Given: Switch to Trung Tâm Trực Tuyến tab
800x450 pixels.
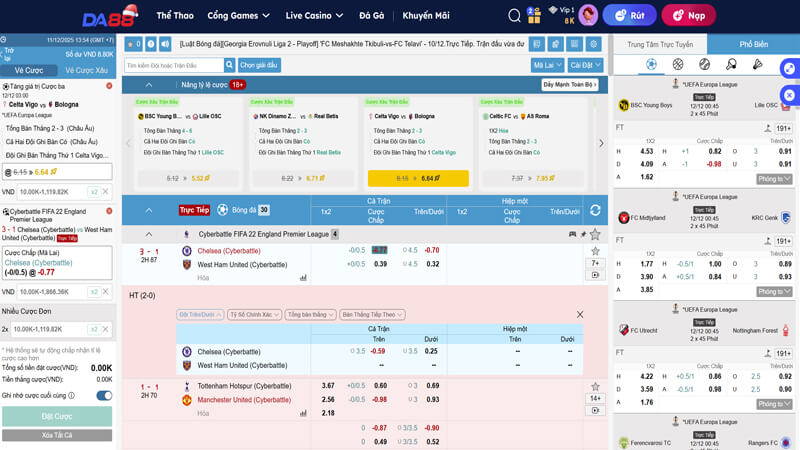Looking at the screenshot, I should coord(660,44).
